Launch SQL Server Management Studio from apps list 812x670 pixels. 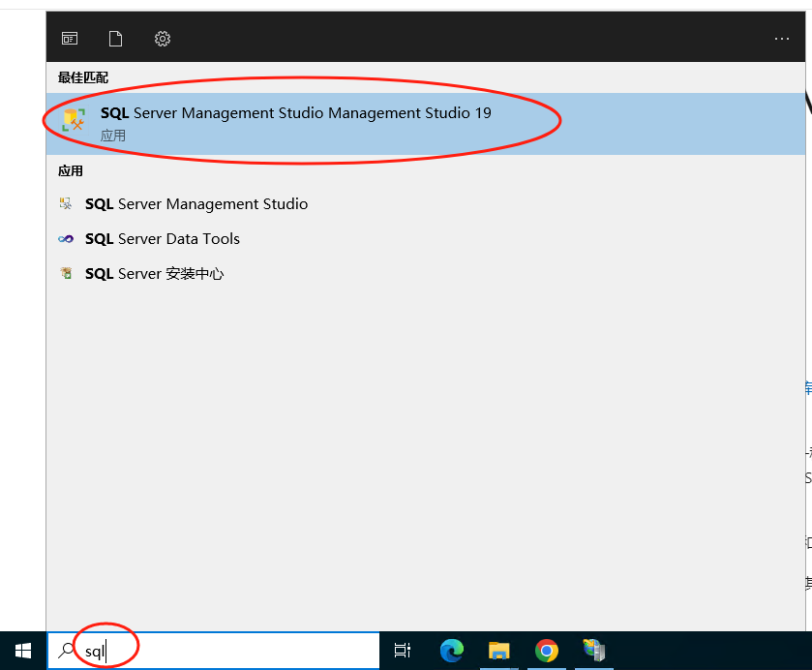[x=196, y=204]
